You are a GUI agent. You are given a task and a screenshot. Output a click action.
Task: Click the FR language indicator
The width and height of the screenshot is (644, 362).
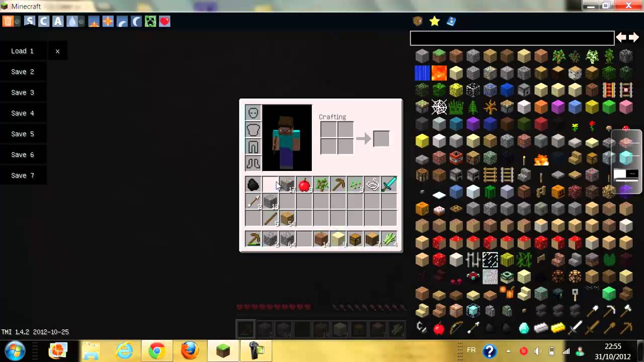(x=471, y=349)
